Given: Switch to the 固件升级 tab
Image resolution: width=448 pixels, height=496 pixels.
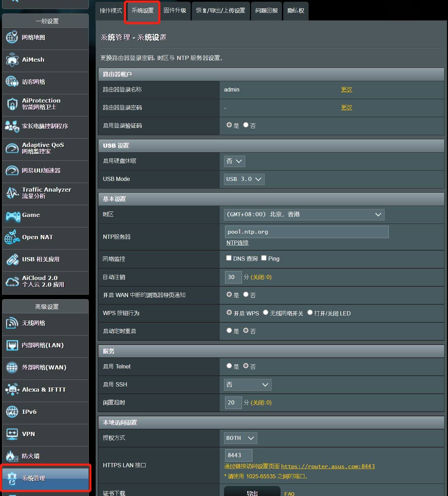Looking at the screenshot, I should [175, 11].
